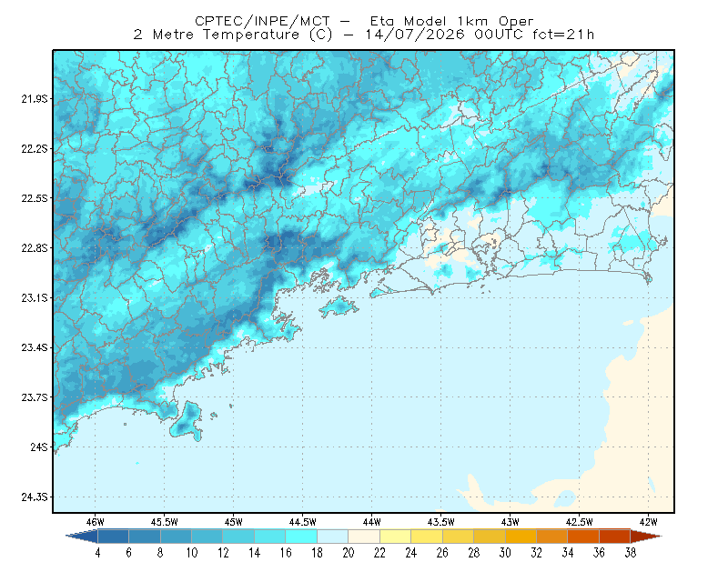728x562 pixels.
Task: Click the colorbar value '32'
Action: (536, 553)
